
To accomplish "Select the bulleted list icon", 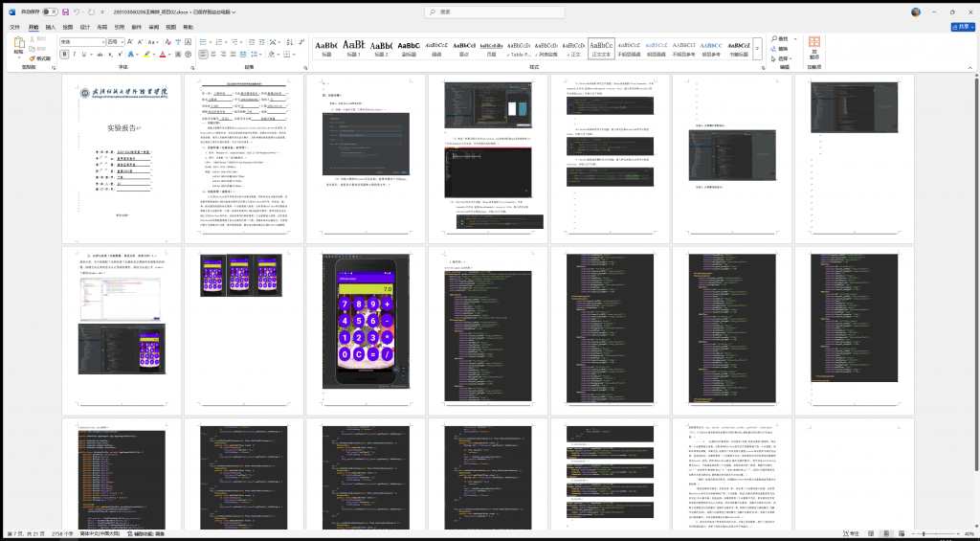I will coord(199,42).
